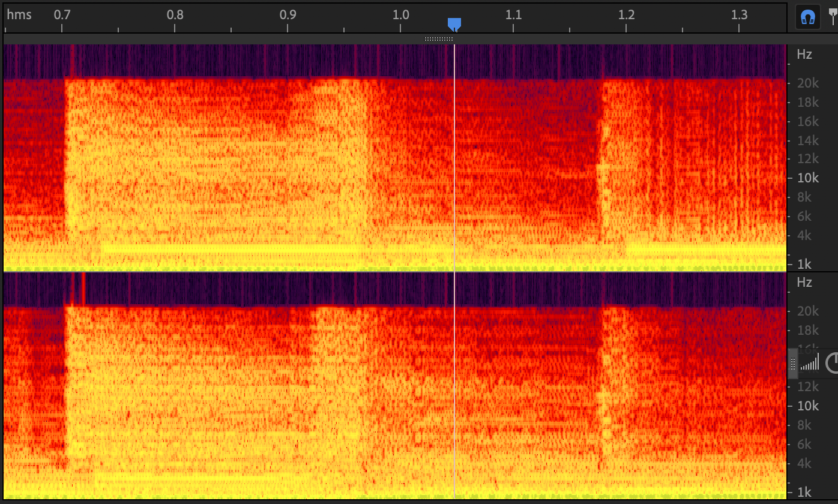Click the Hz label of the bottom channel
Viewport: 838px width, 504px height.
click(x=804, y=282)
